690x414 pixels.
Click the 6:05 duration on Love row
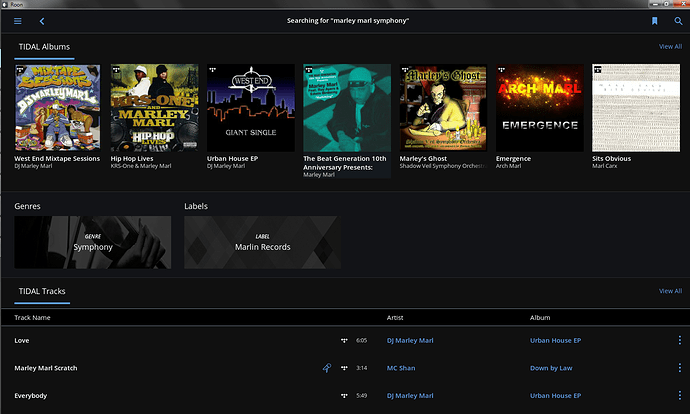coord(361,341)
